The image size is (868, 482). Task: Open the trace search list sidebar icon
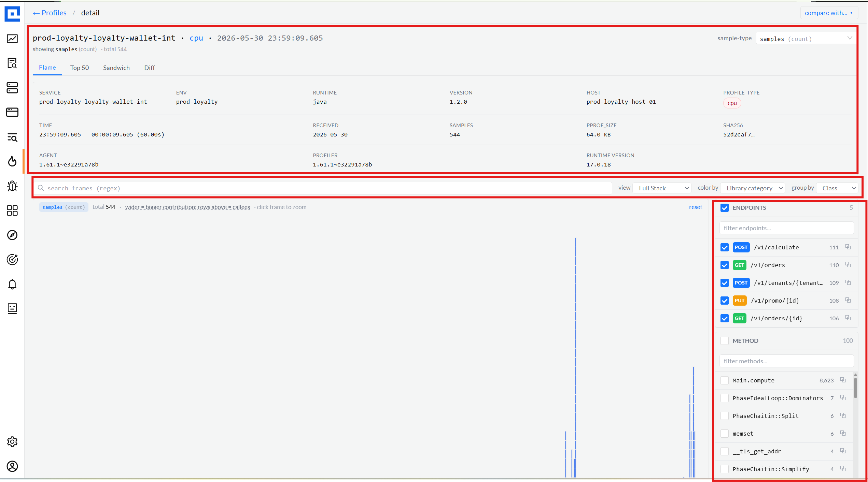click(12, 137)
